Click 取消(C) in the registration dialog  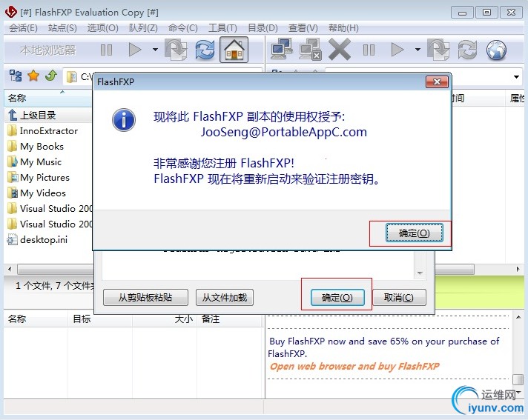coord(399,298)
